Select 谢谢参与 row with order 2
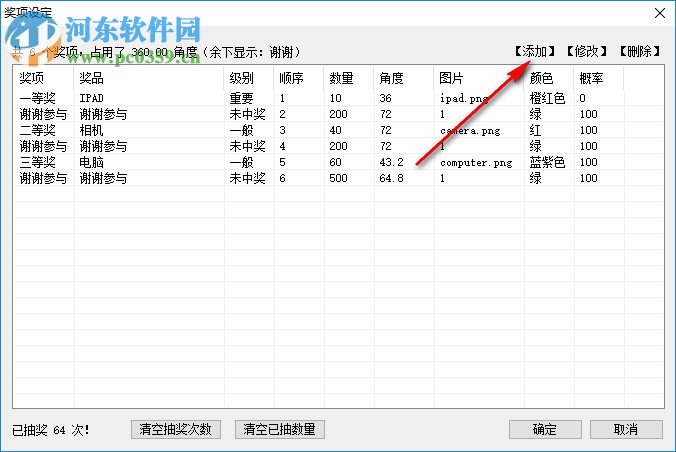Viewport: 676px width, 452px height. click(x=338, y=114)
